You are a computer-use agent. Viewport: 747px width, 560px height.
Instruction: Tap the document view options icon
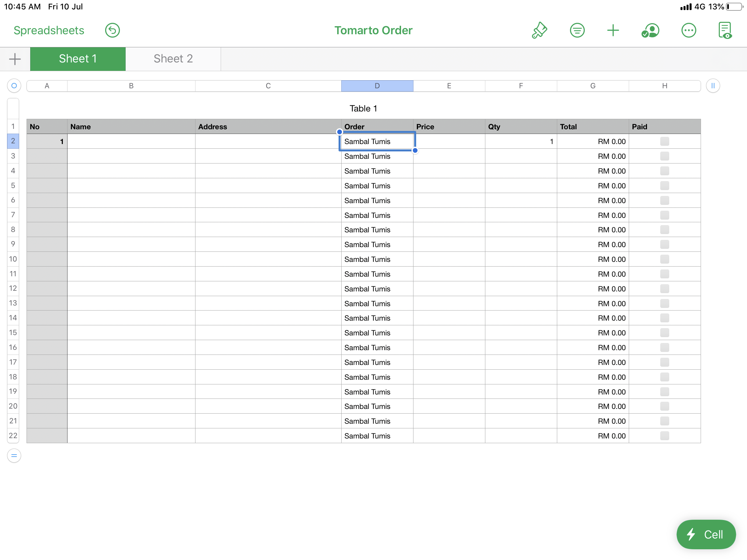pos(724,30)
